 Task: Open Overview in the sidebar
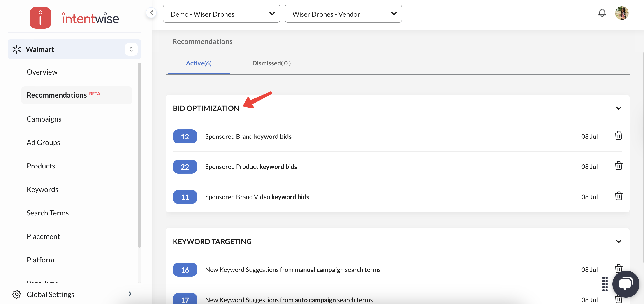[42, 72]
